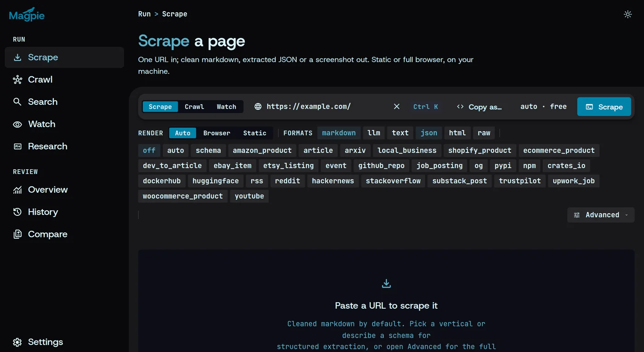
Task: Clear the URL with the X icon
Action: pos(397,107)
